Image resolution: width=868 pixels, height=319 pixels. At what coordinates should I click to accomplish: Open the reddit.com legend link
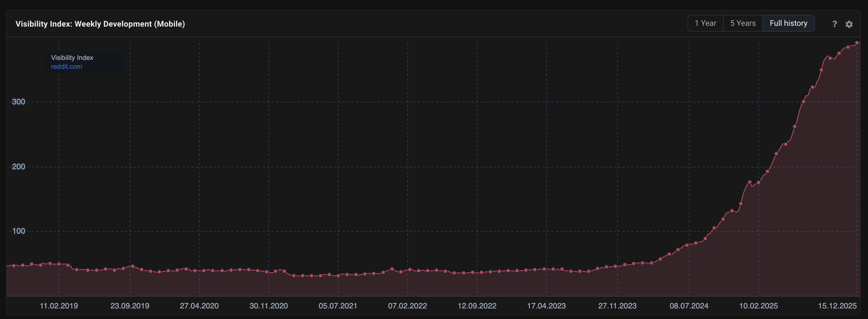(66, 67)
